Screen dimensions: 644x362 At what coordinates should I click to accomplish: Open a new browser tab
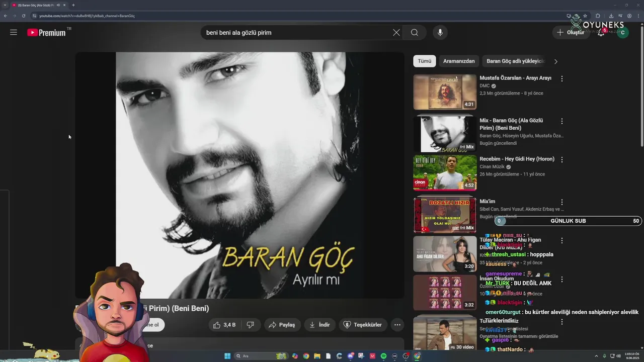[x=73, y=5]
